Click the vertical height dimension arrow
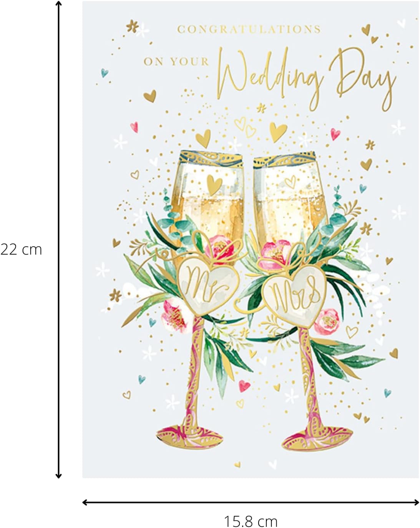Viewport: 420px width, 528px height. pos(58,240)
